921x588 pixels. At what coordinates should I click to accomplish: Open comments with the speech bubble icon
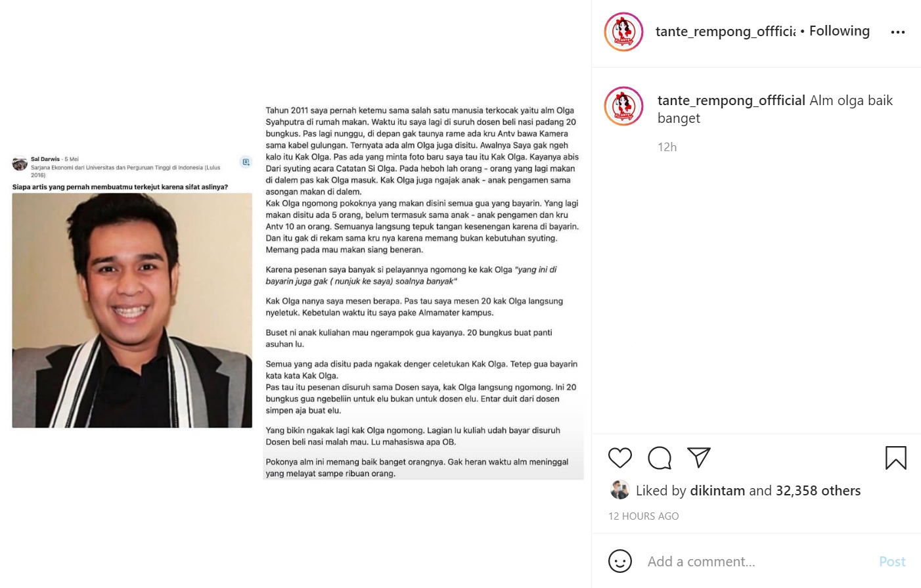click(660, 458)
